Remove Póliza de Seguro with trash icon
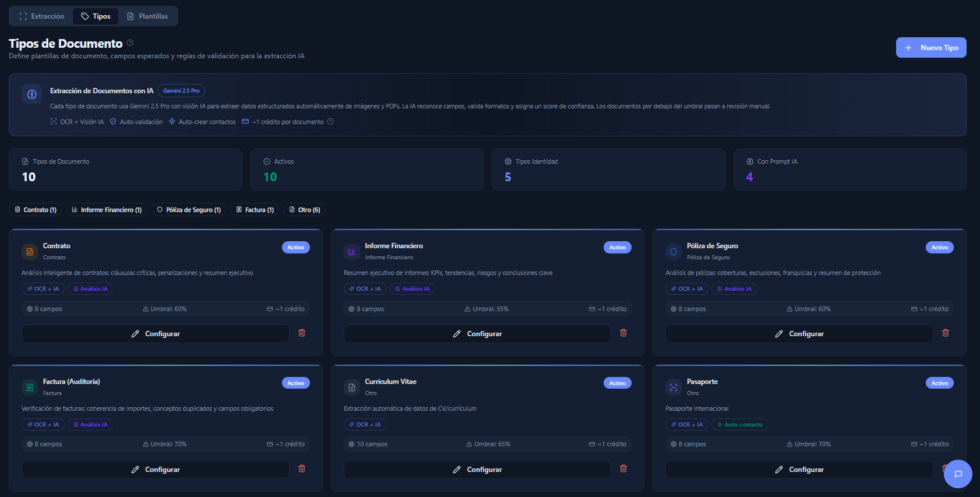 click(945, 333)
